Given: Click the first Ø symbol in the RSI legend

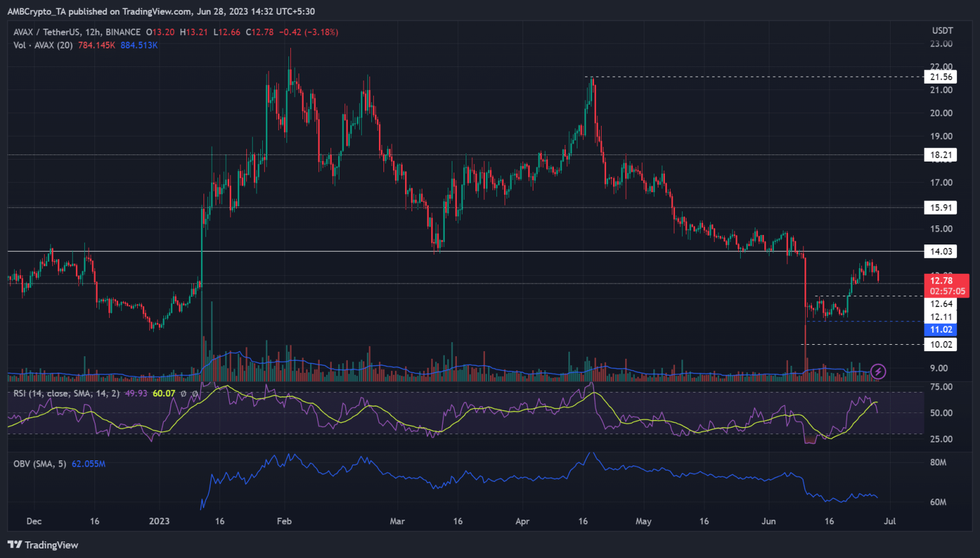Looking at the screenshot, I should [183, 393].
